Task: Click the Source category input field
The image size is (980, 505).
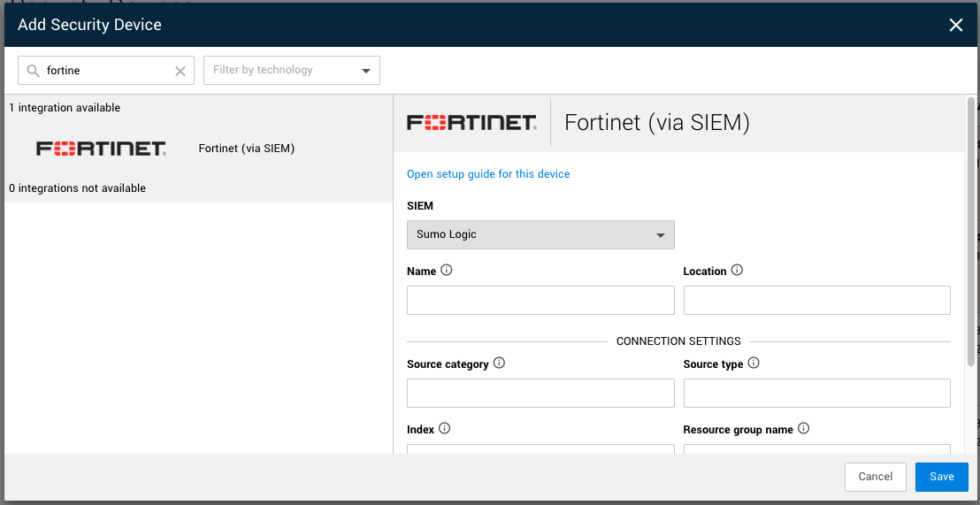Action: tap(540, 394)
